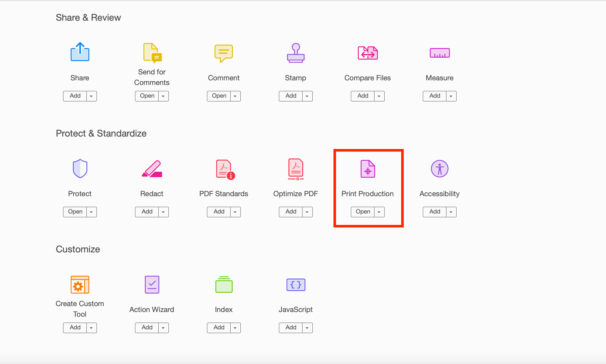Add the Share tool
The height and width of the screenshot is (364, 606).
click(75, 96)
